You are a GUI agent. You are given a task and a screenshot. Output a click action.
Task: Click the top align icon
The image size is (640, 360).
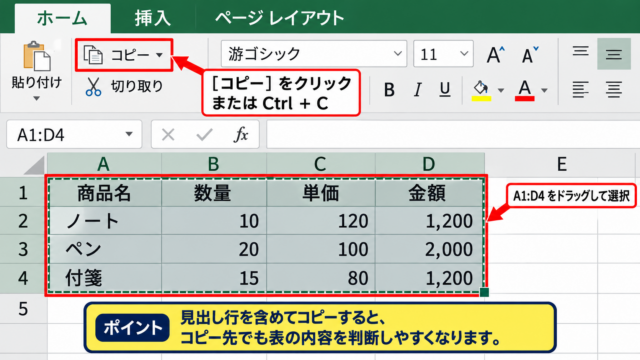coord(580,51)
